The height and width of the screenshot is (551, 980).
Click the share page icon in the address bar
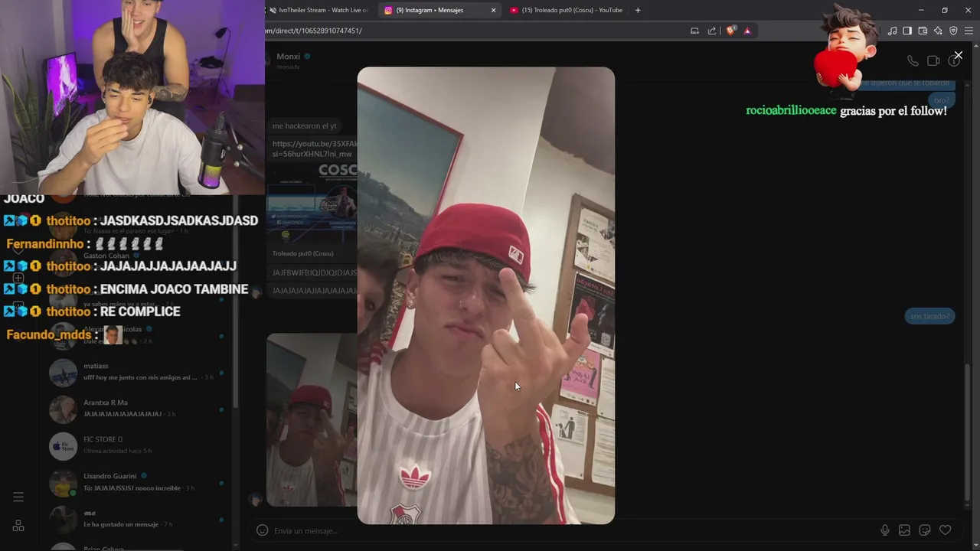coord(712,31)
